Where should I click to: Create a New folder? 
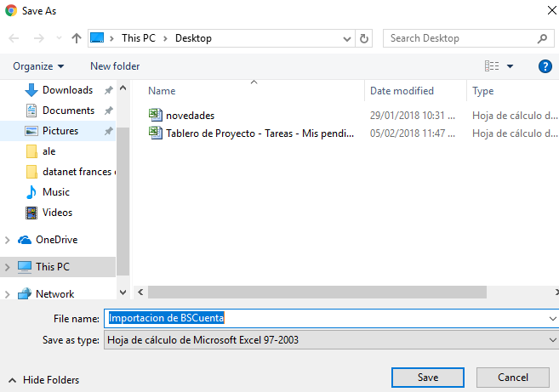tap(115, 66)
